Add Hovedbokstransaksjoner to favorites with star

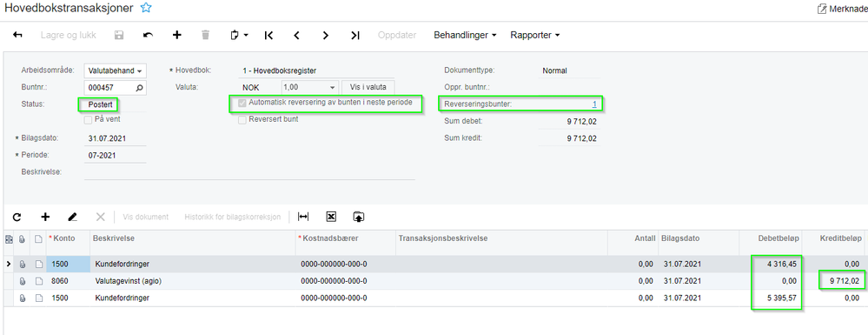pyautogui.click(x=146, y=8)
